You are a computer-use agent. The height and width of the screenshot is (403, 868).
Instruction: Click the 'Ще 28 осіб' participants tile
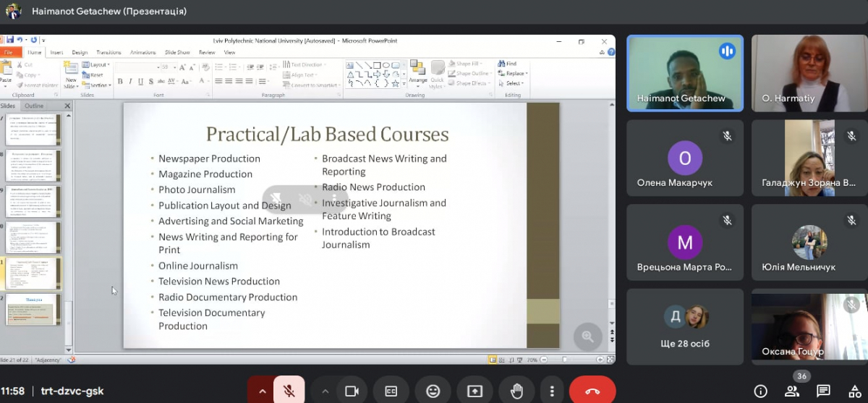[x=685, y=326]
